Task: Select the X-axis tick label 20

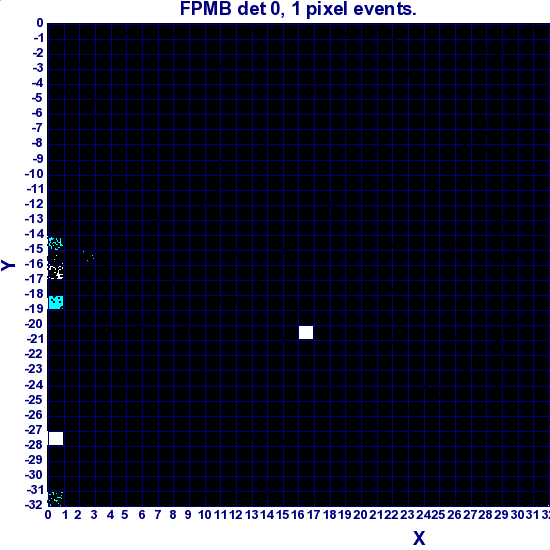Action: pos(360,515)
